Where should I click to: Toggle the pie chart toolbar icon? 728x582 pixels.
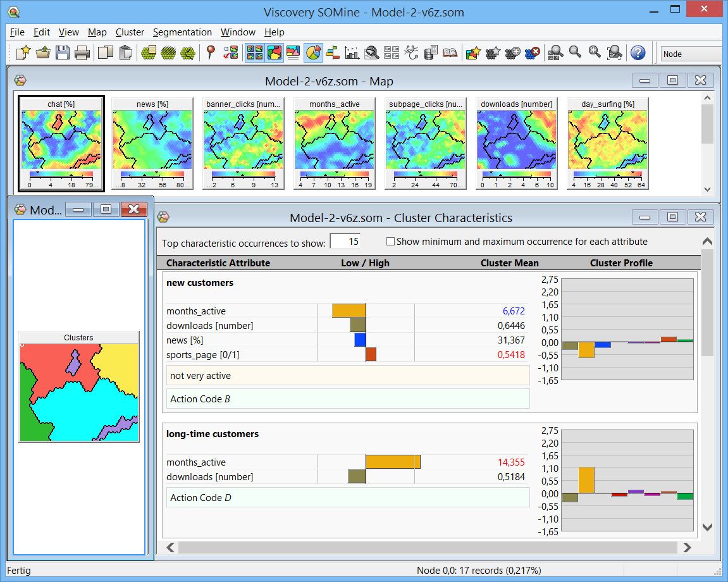(313, 53)
